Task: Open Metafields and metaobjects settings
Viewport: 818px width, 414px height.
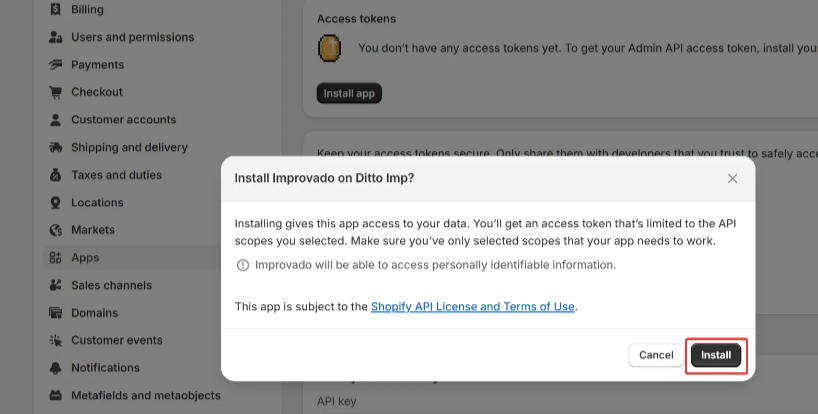Action: pos(145,395)
